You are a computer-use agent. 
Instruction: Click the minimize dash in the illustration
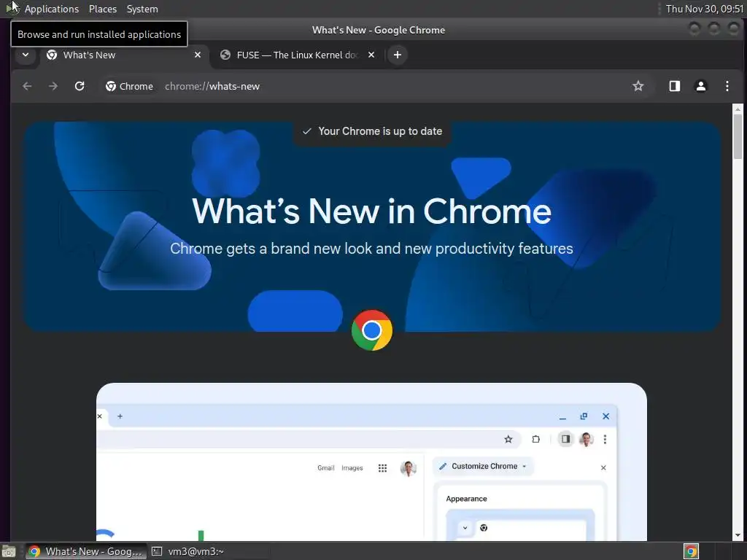click(x=562, y=418)
